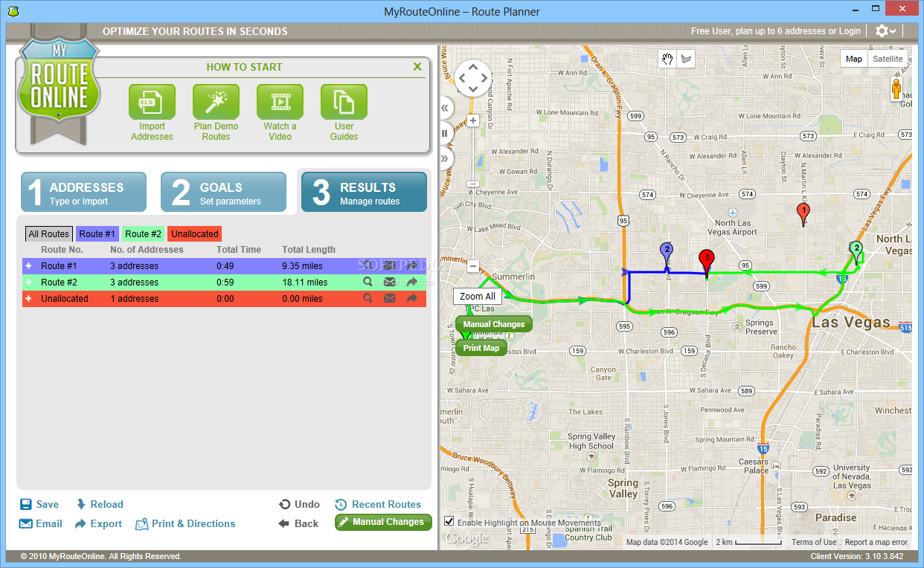Open Print & Directions
The height and width of the screenshot is (568, 924).
tap(185, 523)
